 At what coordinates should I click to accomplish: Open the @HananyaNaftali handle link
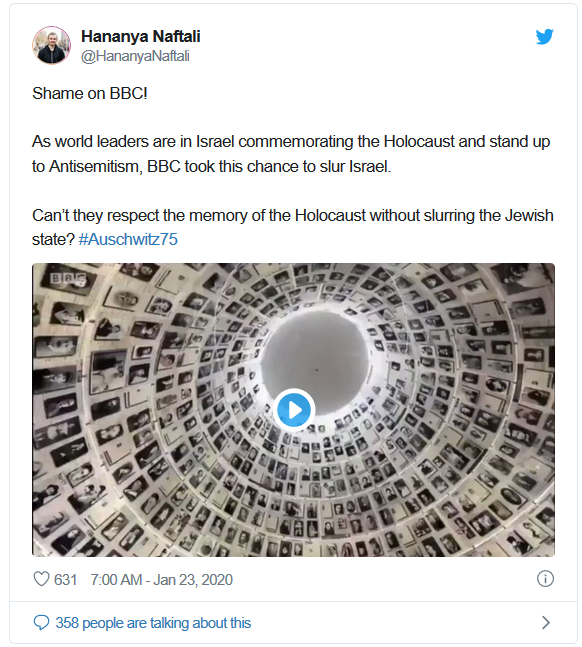pyautogui.click(x=135, y=56)
